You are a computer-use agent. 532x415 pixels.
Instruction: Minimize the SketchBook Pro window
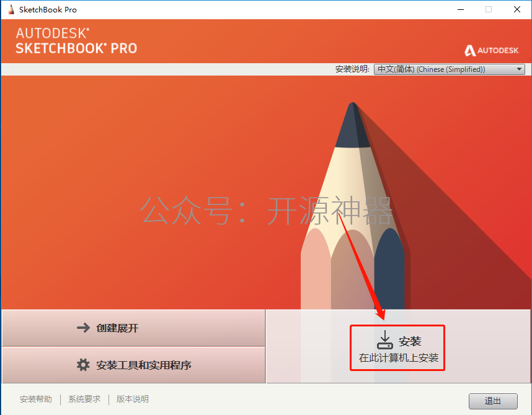(x=461, y=9)
